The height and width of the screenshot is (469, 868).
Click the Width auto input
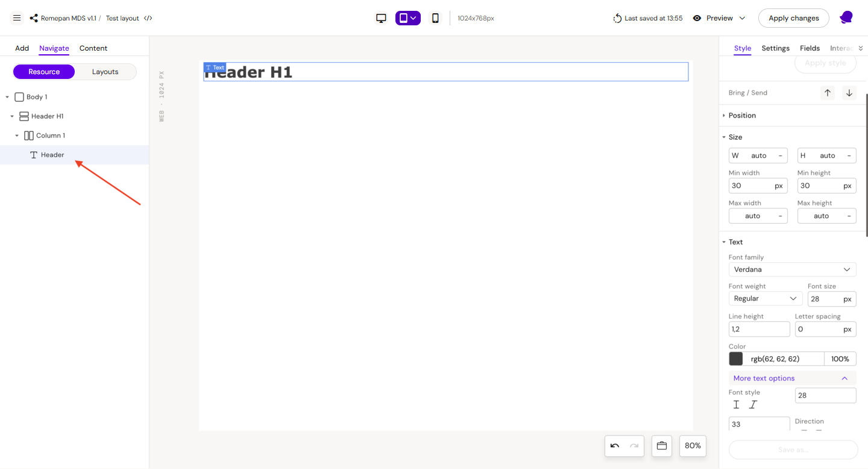pyautogui.click(x=758, y=156)
